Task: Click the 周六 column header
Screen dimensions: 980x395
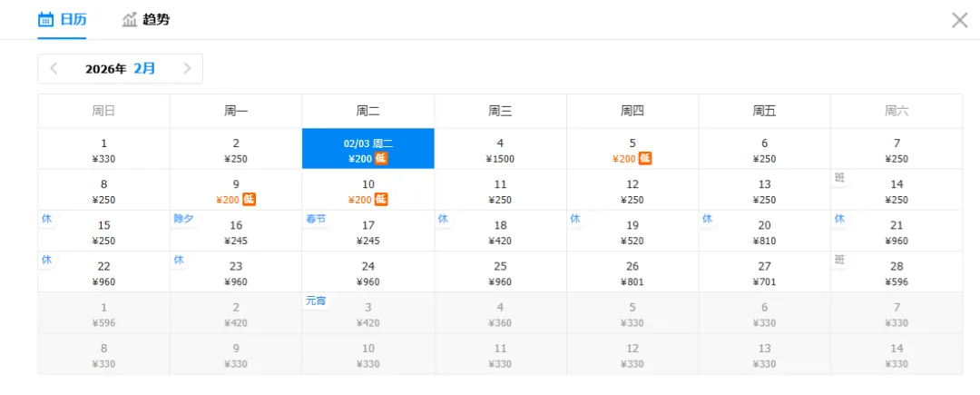Action: pos(897,112)
